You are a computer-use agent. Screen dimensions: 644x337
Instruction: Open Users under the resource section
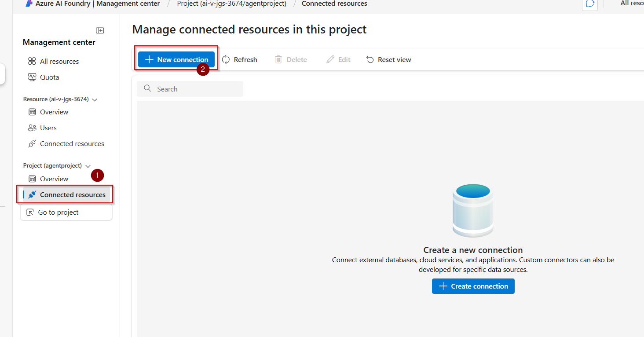[x=48, y=128]
